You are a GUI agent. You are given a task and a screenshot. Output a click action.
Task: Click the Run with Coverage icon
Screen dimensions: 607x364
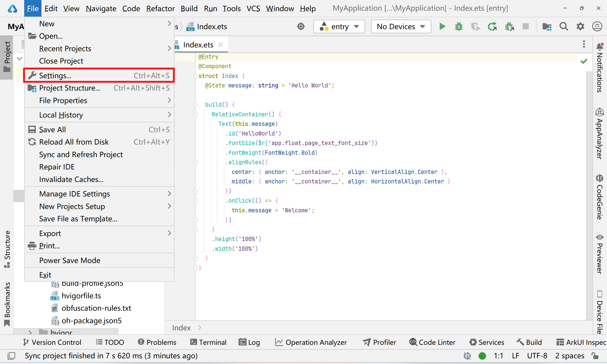(475, 26)
